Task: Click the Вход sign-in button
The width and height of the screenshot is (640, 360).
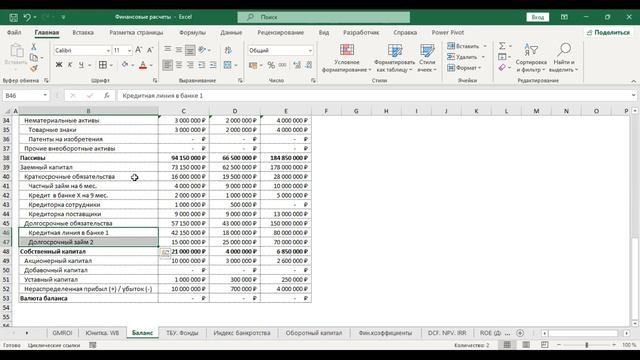Action: (x=538, y=17)
